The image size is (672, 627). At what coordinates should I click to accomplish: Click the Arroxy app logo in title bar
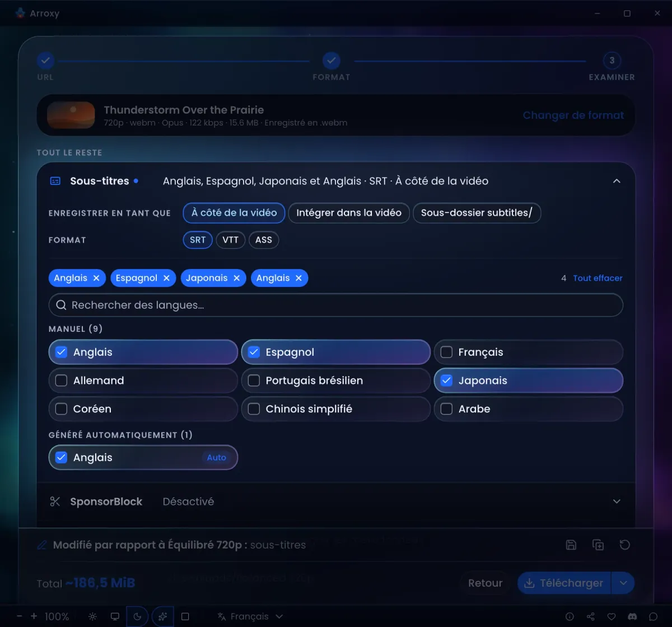coord(21,13)
